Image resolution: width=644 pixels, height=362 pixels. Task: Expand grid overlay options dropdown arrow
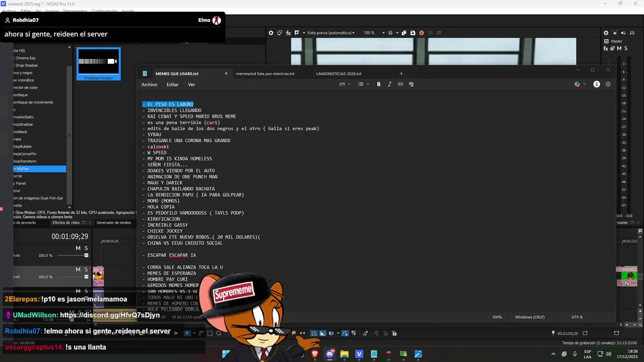click(397, 33)
